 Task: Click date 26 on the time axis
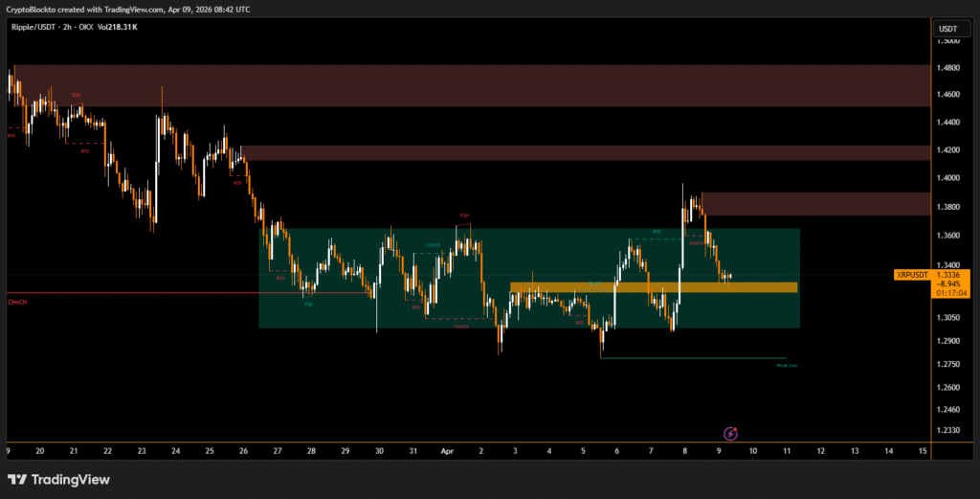(243, 449)
